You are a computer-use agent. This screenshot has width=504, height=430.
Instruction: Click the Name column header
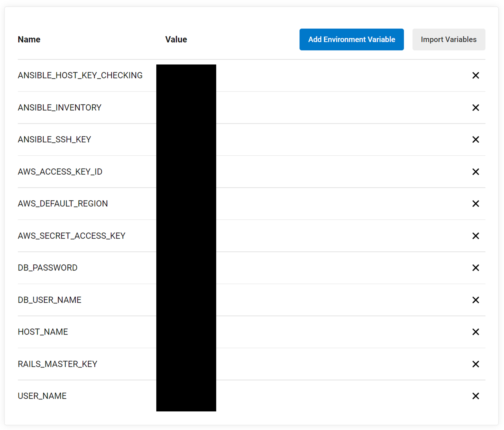[x=29, y=39]
